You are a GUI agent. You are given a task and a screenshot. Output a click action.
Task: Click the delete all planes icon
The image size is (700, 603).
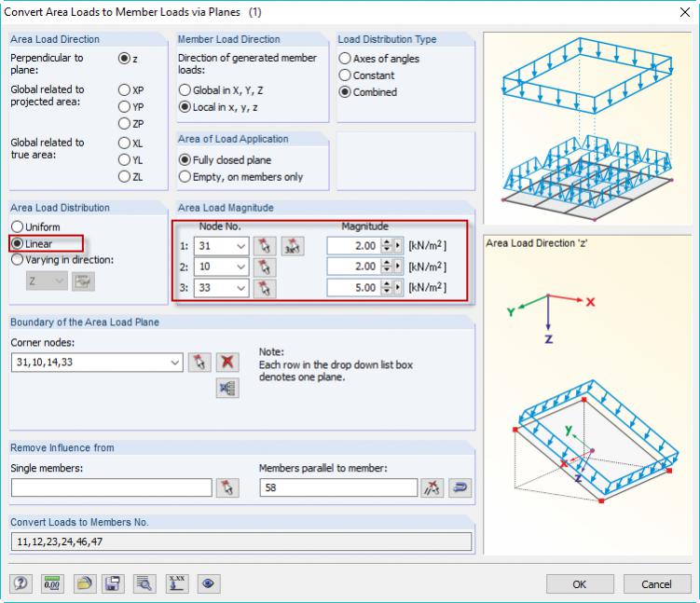pyautogui.click(x=227, y=389)
